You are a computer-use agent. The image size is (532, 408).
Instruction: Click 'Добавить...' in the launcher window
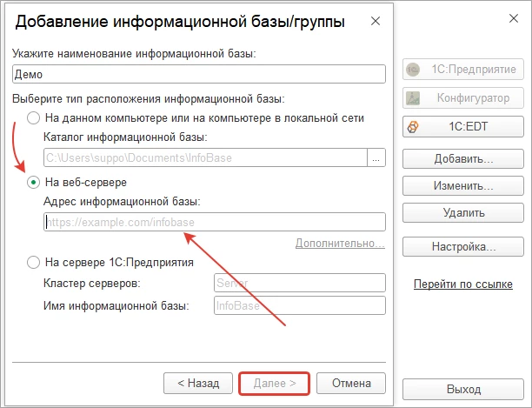(463, 158)
